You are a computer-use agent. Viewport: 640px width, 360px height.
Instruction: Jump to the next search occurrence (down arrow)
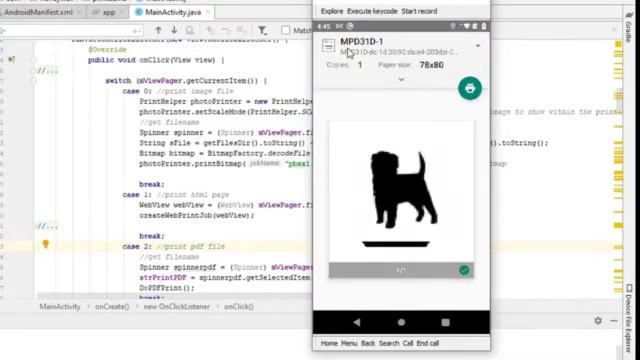[174, 30]
